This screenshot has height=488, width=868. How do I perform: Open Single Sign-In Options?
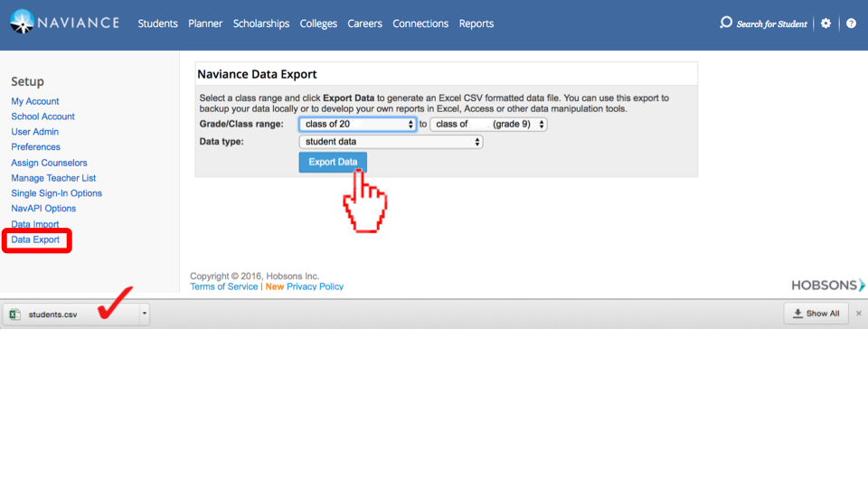[x=56, y=193]
